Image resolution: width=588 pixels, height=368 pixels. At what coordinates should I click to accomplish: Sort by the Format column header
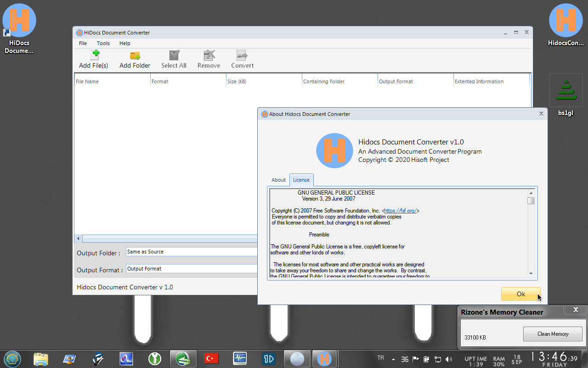(188, 81)
